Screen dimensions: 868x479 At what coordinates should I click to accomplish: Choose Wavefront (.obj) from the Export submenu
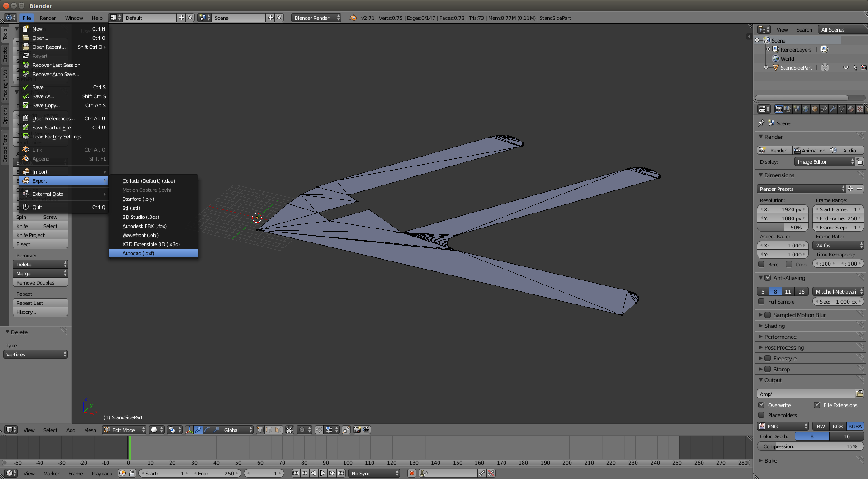point(141,235)
